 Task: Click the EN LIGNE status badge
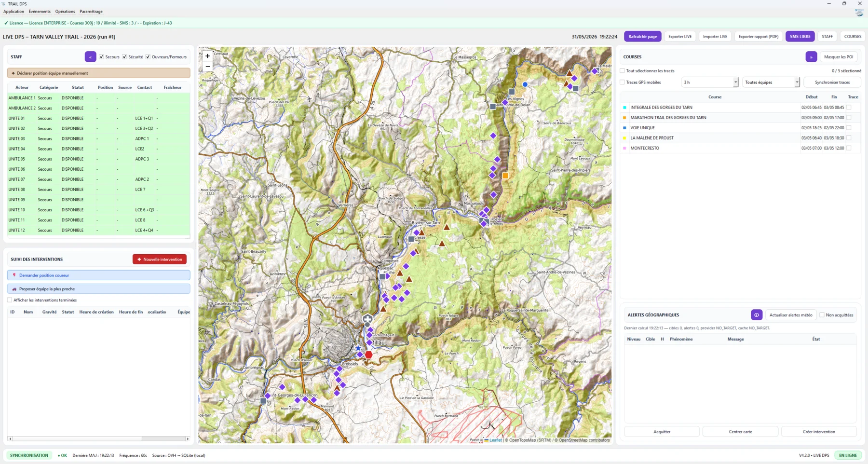(848, 455)
